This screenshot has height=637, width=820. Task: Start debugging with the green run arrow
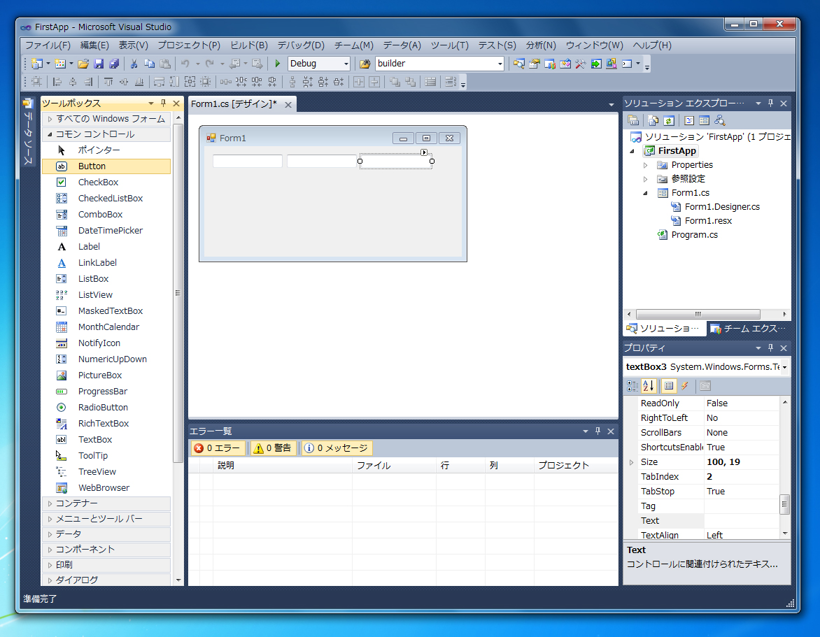tap(276, 63)
